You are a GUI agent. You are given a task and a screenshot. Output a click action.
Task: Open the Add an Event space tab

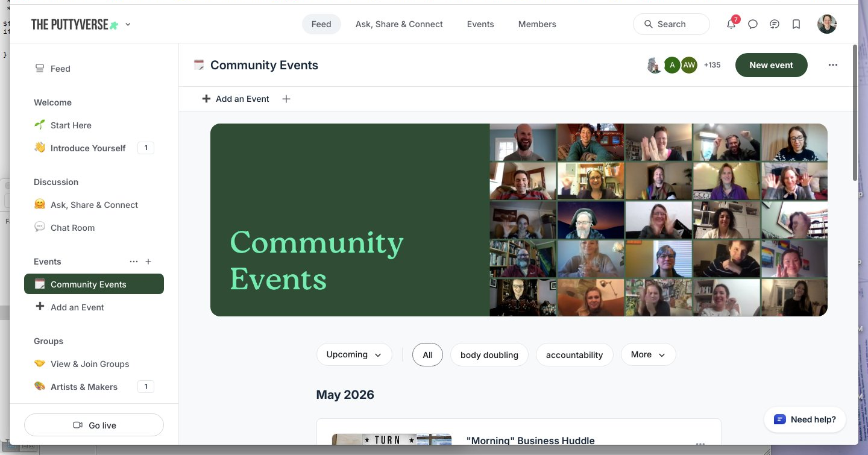(x=236, y=99)
